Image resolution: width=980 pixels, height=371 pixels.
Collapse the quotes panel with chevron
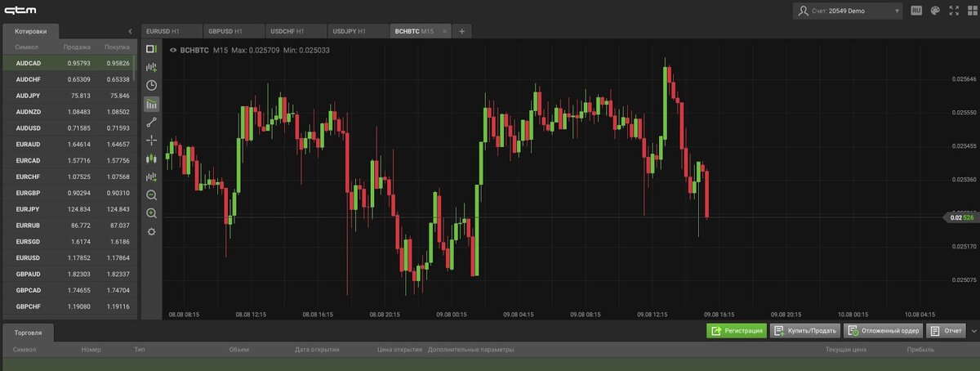pos(131,31)
